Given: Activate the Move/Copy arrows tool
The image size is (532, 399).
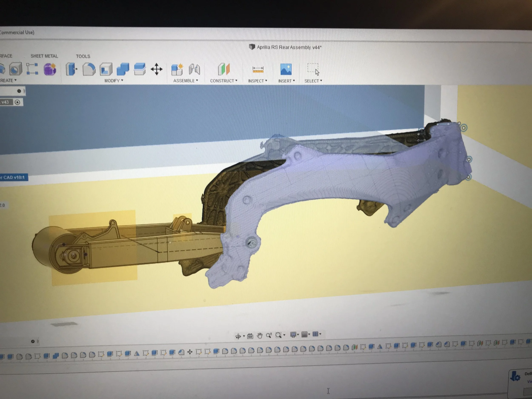Looking at the screenshot, I should [157, 69].
